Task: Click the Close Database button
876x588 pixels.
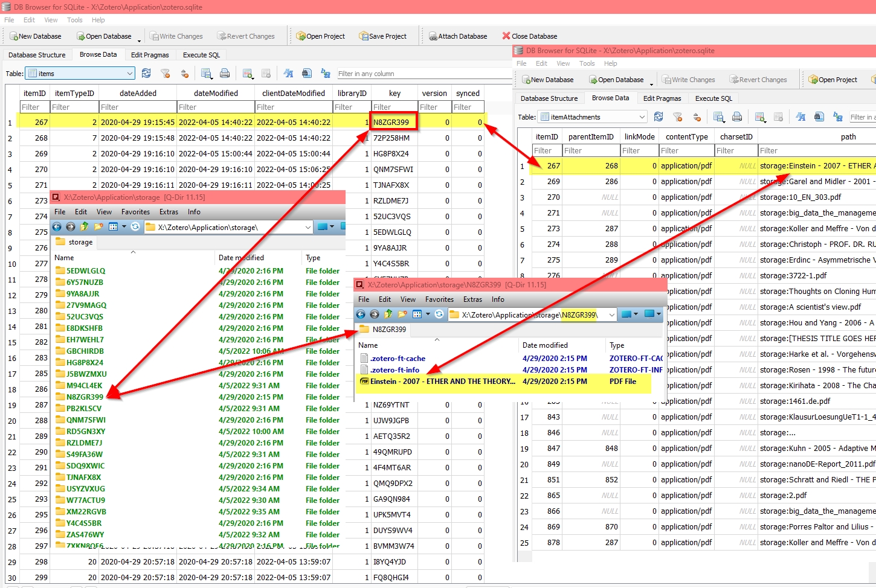Action: (x=529, y=36)
